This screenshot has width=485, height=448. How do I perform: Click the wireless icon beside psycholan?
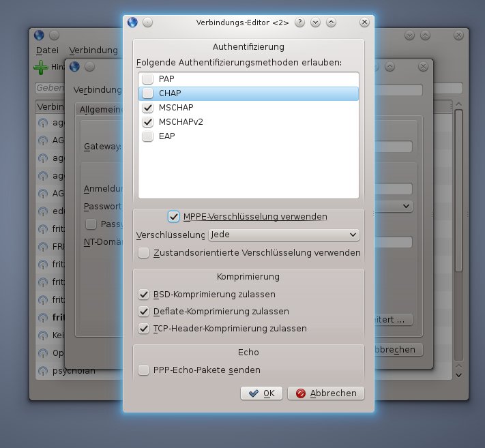44,372
